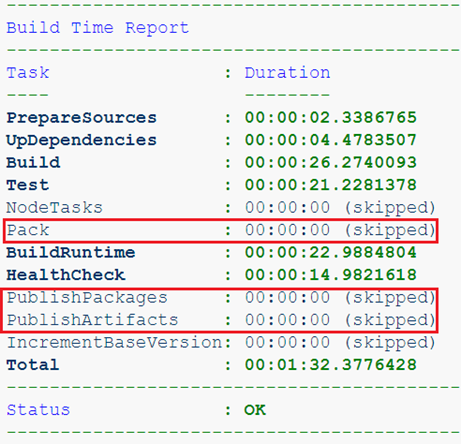
Task: Select the Build task name
Action: (33, 163)
